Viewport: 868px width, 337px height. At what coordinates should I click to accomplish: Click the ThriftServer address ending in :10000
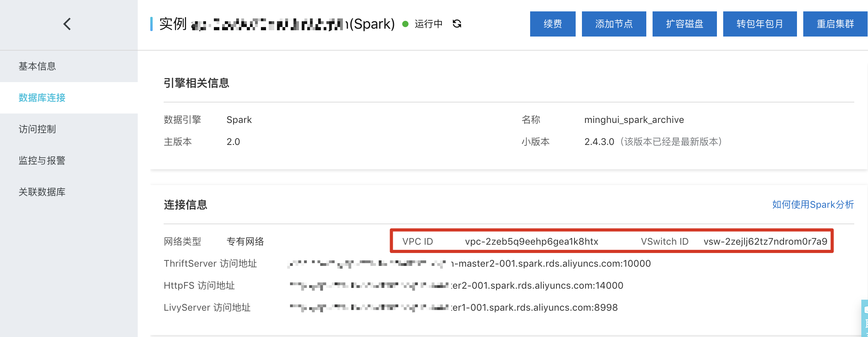pyautogui.click(x=469, y=263)
